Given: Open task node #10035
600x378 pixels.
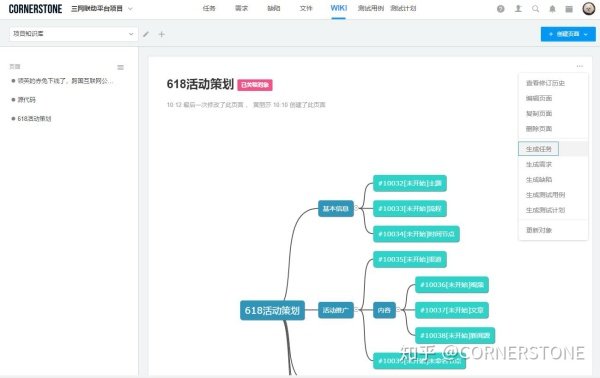Looking at the screenshot, I should point(410,259).
